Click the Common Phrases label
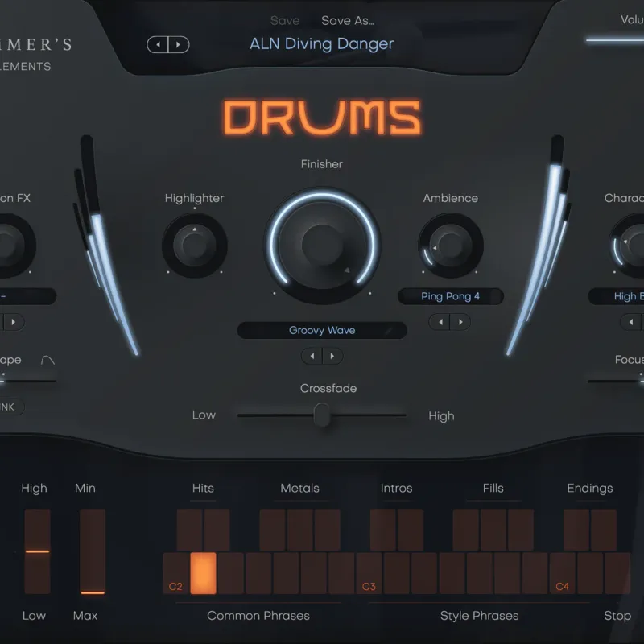Screen dimensions: 644x644 [258, 616]
